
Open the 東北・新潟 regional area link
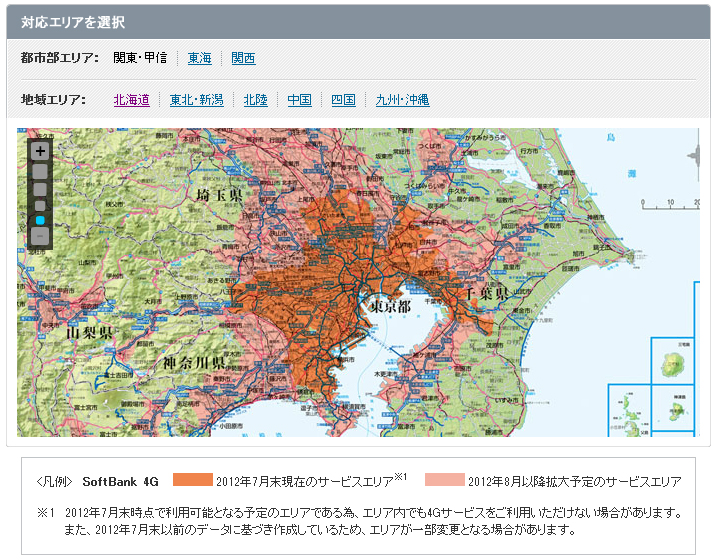point(196,100)
